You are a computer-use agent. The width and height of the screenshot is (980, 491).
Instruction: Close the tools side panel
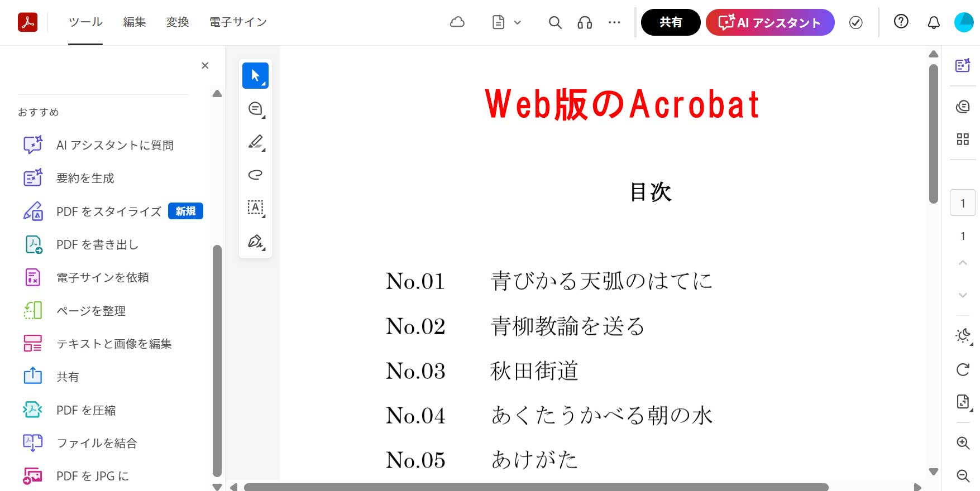(x=205, y=65)
